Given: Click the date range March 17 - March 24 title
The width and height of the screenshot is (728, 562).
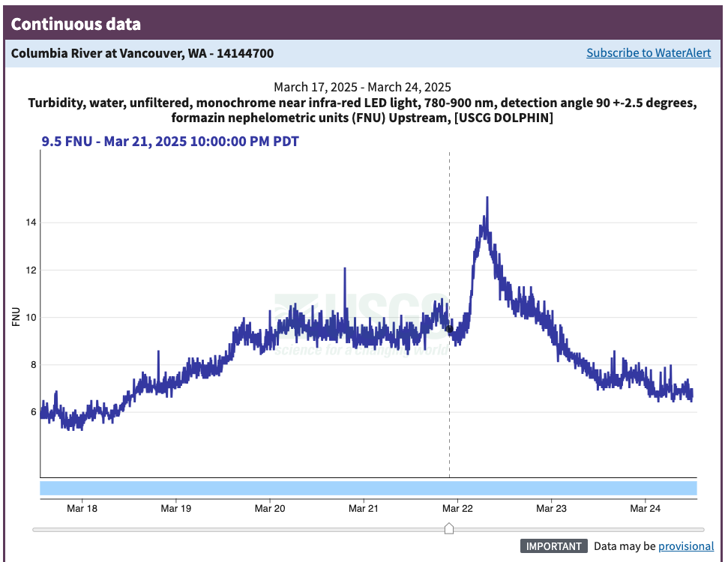Looking at the screenshot, I should tap(362, 87).
